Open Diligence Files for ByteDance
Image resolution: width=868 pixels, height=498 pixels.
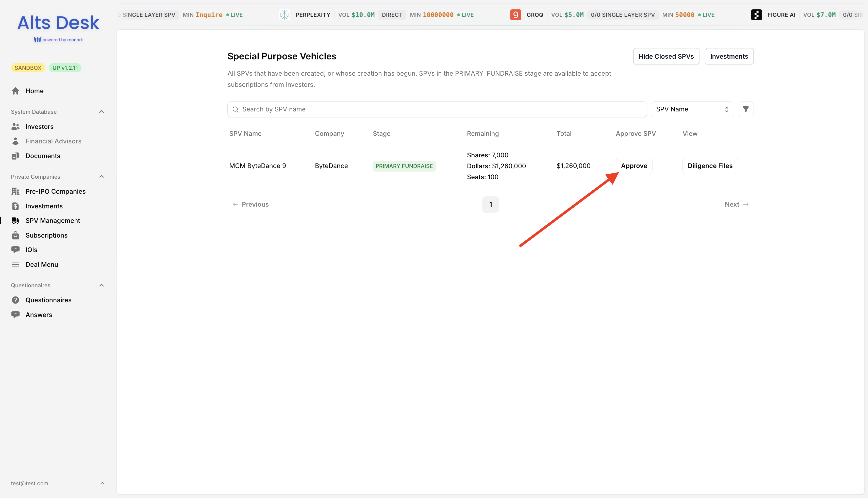pyautogui.click(x=710, y=166)
